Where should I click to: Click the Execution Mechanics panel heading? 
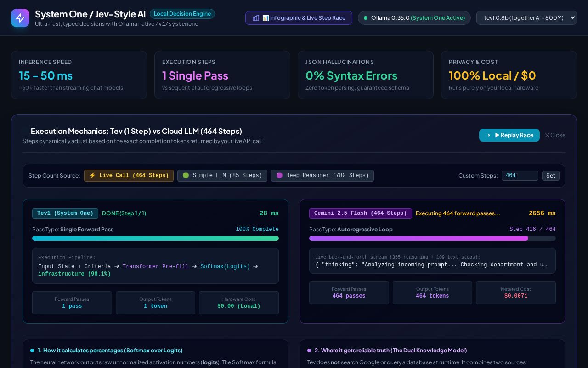pos(136,131)
